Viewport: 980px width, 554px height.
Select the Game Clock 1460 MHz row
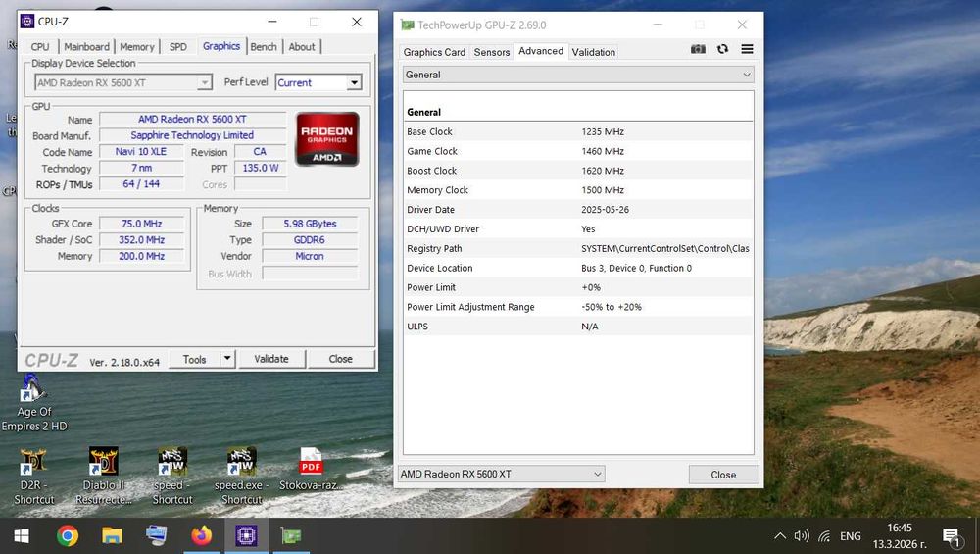[x=578, y=151]
